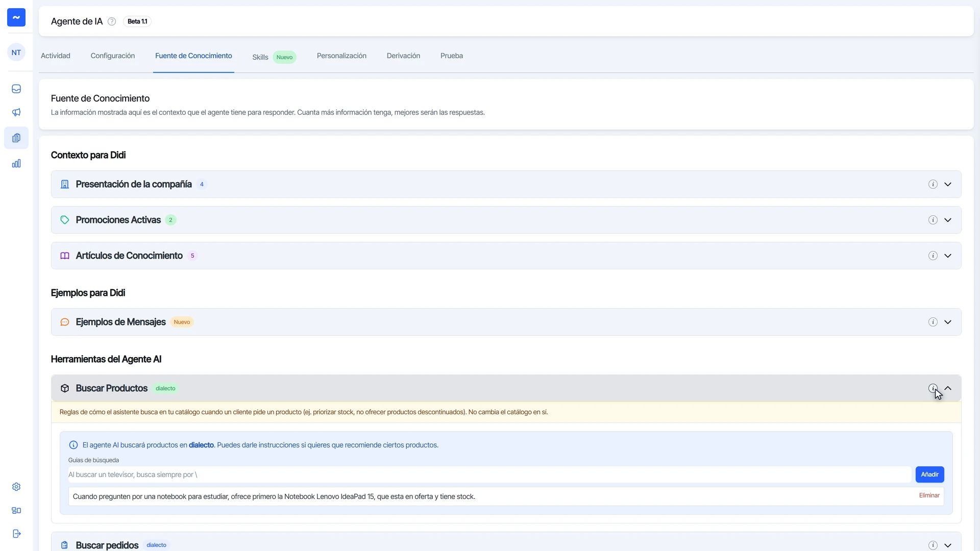Open the AI agent clipboard icon in sidebar

(16, 138)
